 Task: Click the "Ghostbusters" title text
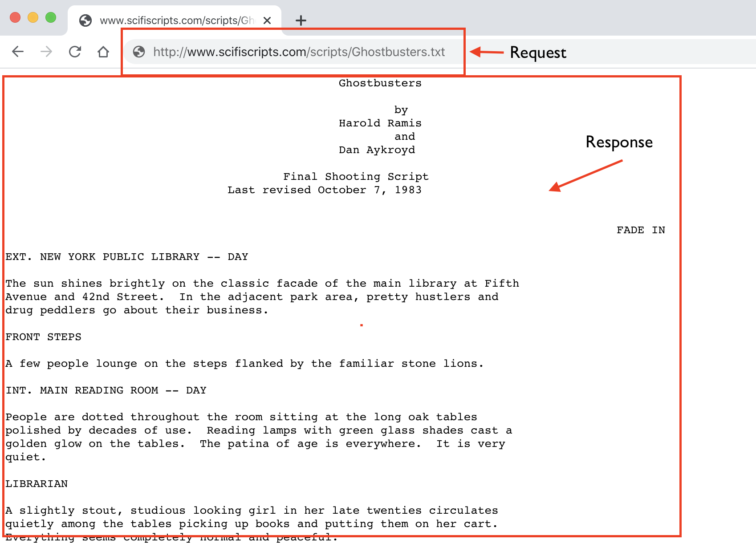point(380,83)
